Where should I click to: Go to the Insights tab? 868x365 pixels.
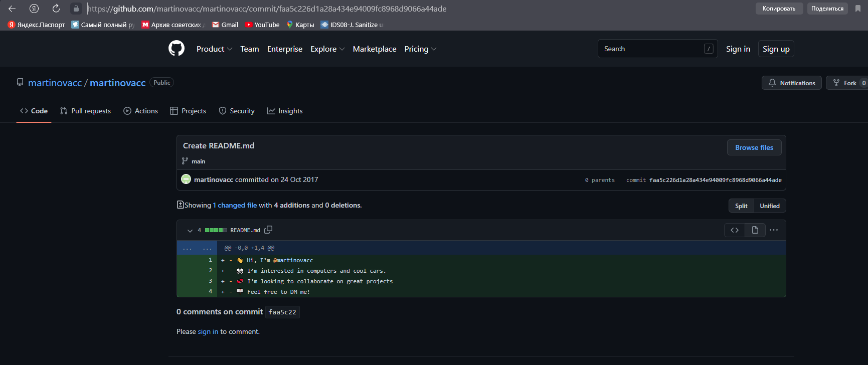point(285,111)
